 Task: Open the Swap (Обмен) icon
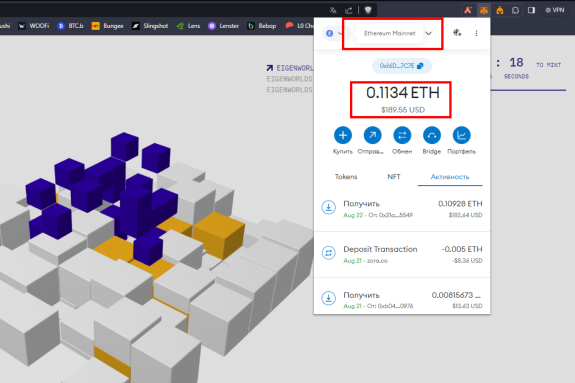[402, 135]
